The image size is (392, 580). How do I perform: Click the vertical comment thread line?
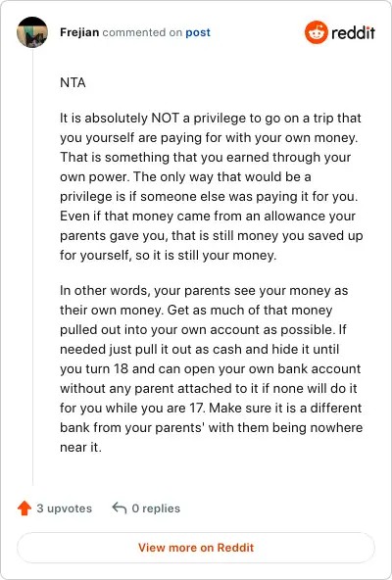pyautogui.click(x=33, y=266)
